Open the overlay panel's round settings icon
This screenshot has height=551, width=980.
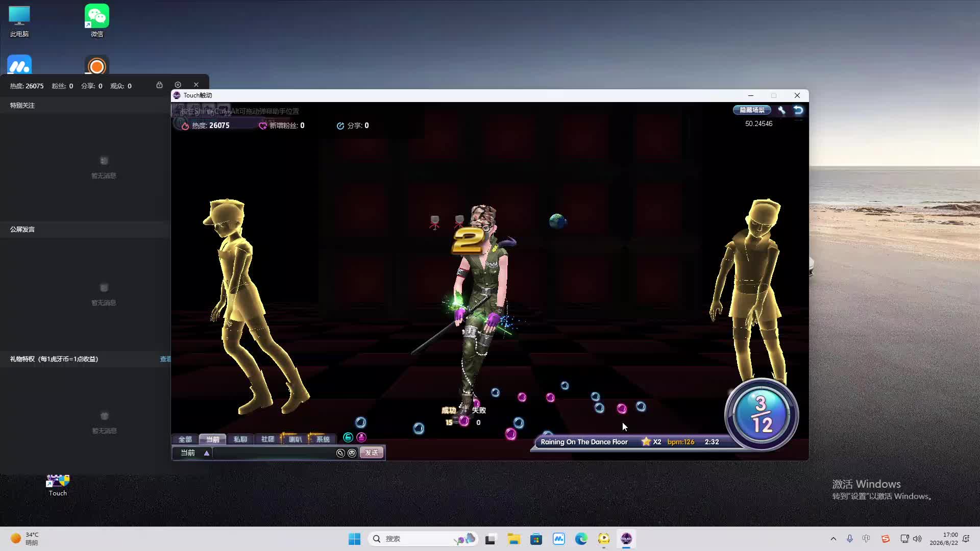point(178,85)
